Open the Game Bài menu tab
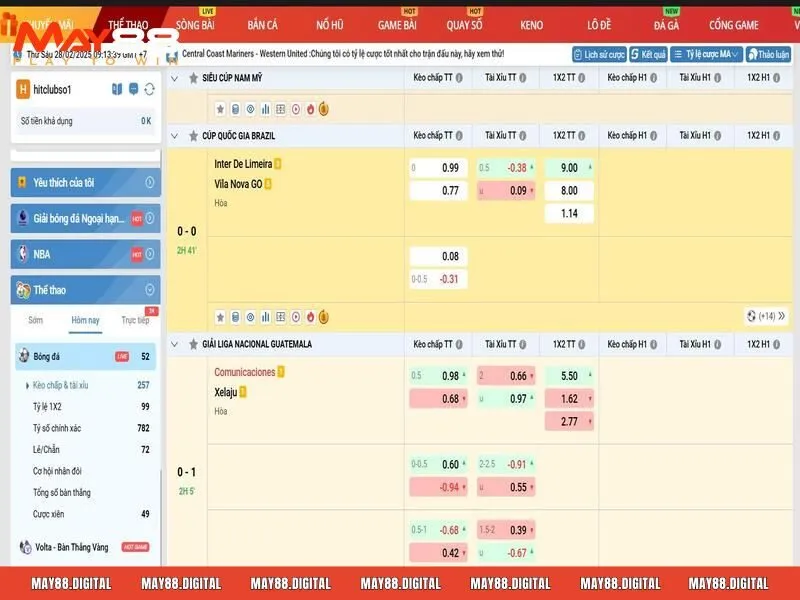Viewport: 800px width, 600px height. click(x=397, y=24)
